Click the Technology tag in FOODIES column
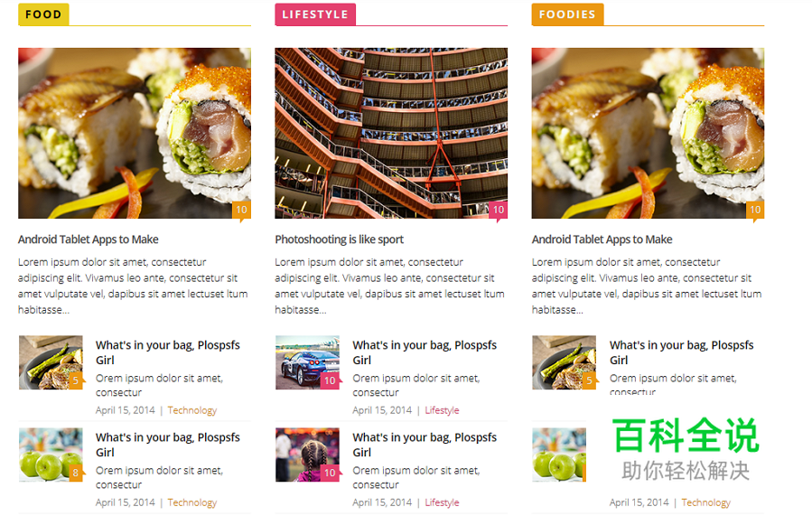This screenshot has height=516, width=812. tap(705, 502)
